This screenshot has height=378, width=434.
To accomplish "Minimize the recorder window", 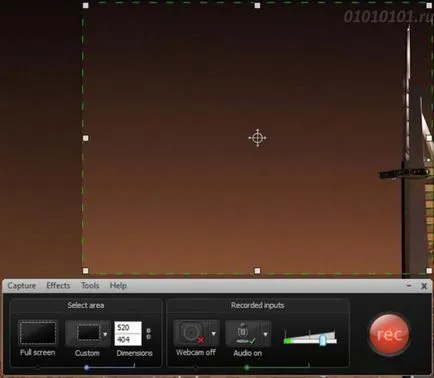I will coord(409,286).
